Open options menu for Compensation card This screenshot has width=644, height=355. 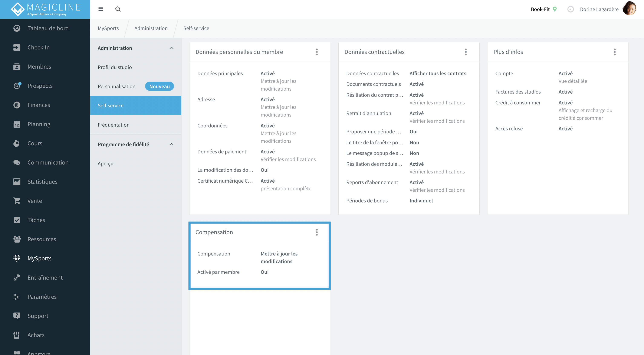(316, 232)
